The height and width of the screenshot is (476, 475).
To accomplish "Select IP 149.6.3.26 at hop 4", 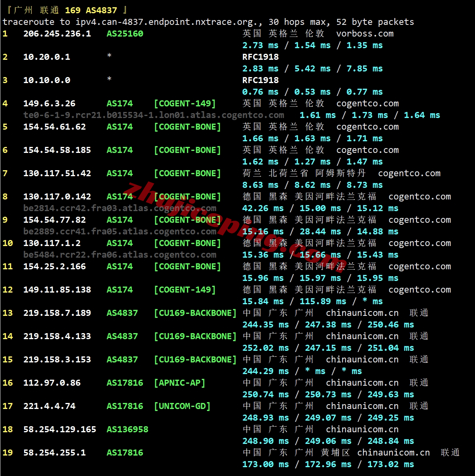I will tap(49, 104).
